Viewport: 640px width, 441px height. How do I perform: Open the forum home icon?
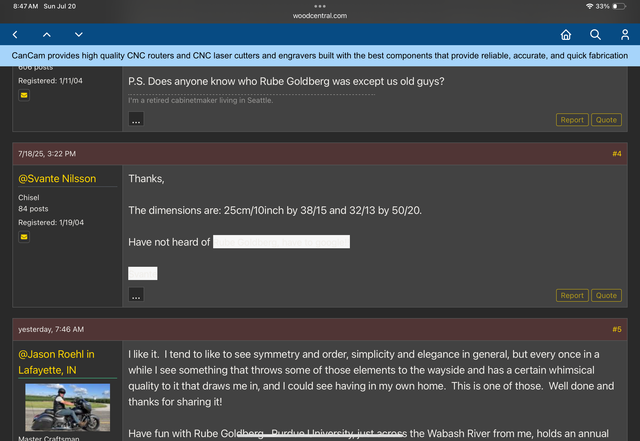566,35
